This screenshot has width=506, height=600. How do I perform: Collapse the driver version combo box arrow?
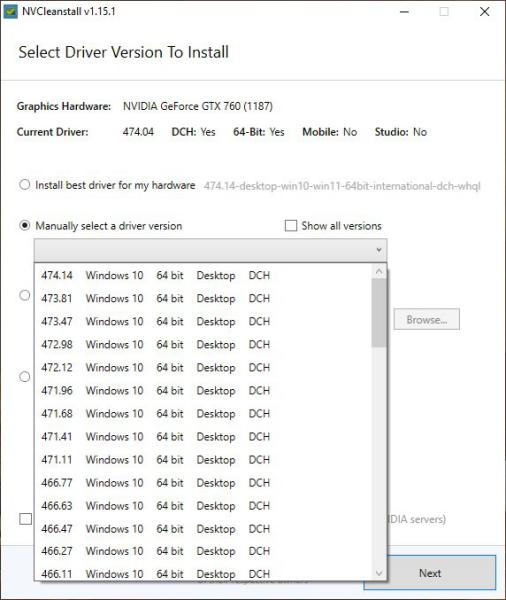point(379,250)
